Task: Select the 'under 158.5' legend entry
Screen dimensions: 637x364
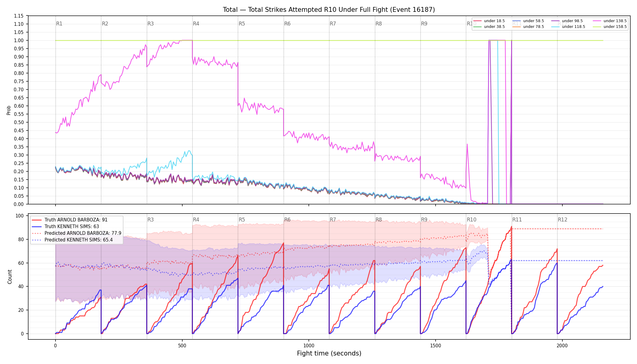Action: [x=610, y=27]
